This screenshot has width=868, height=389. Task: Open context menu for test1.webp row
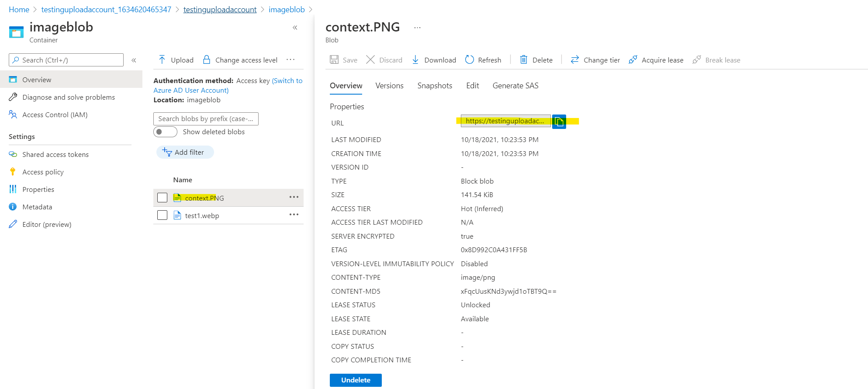pyautogui.click(x=294, y=215)
